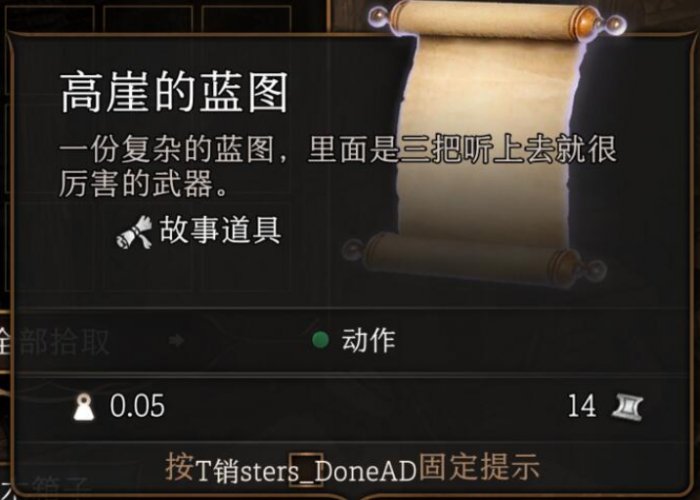
Task: Click the item title 高崖的蓝图
Action: click(174, 93)
